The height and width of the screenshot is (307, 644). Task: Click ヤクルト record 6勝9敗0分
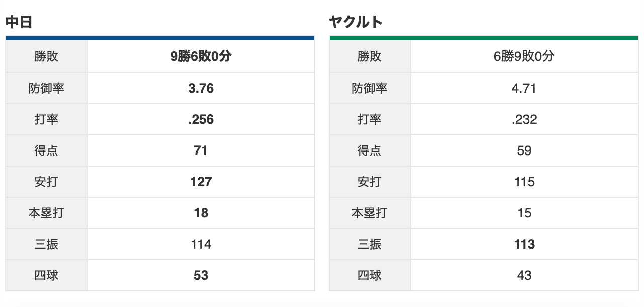pyautogui.click(x=524, y=57)
